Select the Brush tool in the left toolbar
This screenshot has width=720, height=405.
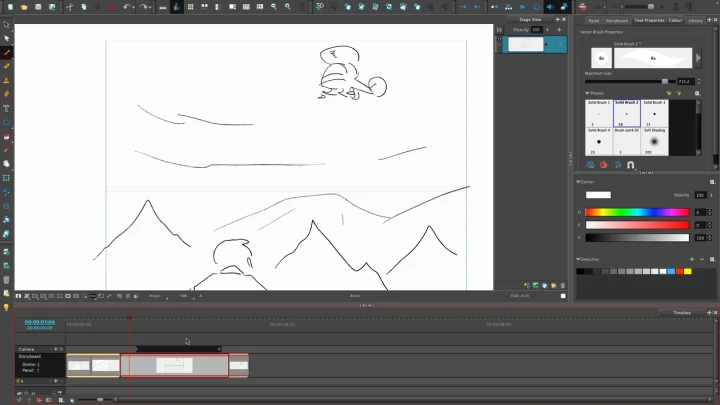[7, 52]
